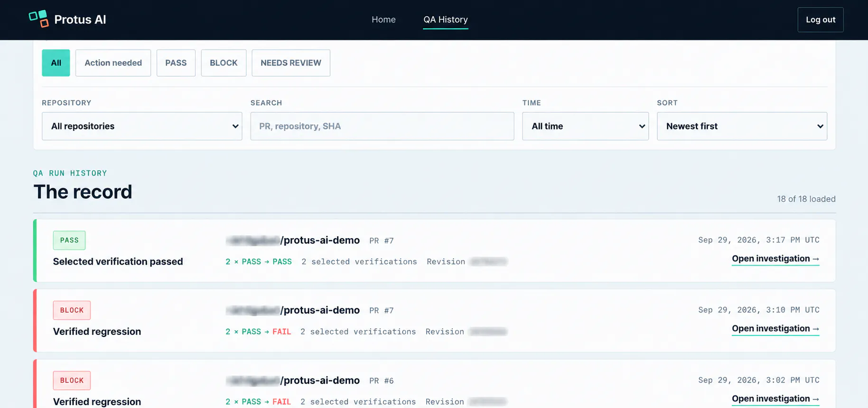Focus the PR, repository, SHA search field
868x408 pixels.
[x=382, y=126]
